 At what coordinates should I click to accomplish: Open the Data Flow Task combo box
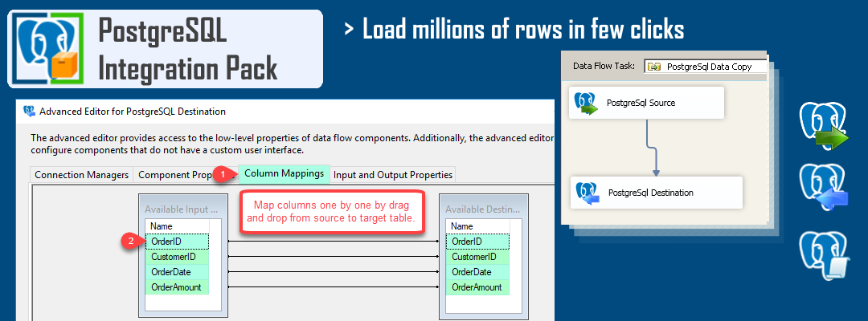point(707,67)
